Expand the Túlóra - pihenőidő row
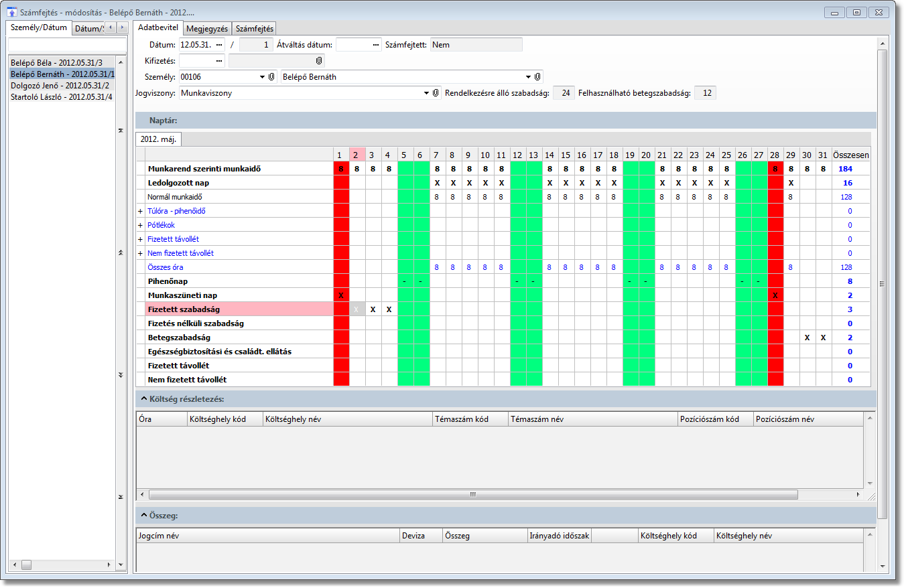 click(141, 211)
